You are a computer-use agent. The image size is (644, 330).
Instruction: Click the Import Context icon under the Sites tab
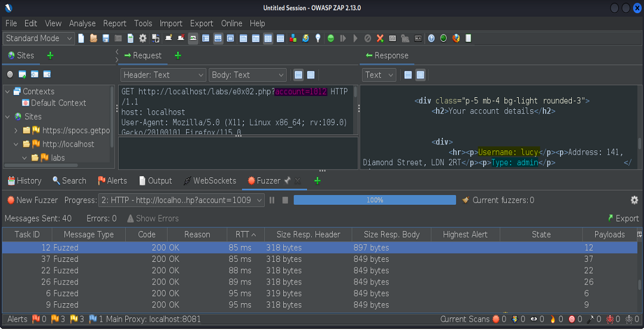point(35,75)
